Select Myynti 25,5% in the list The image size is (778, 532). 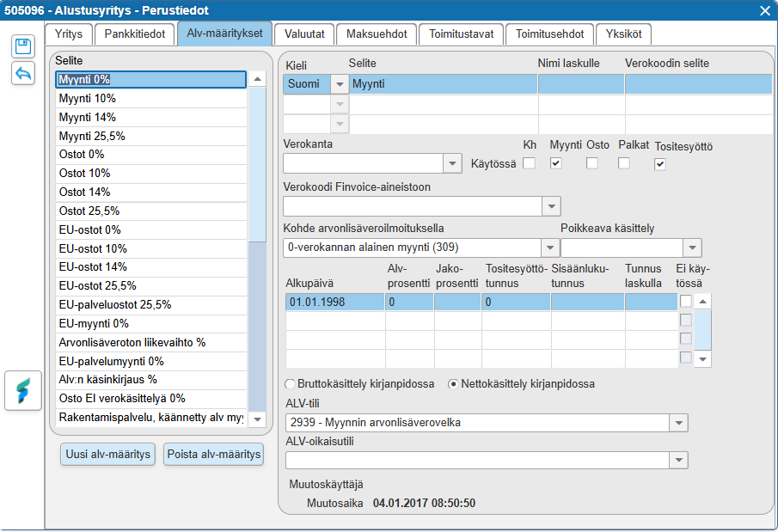tap(150, 136)
